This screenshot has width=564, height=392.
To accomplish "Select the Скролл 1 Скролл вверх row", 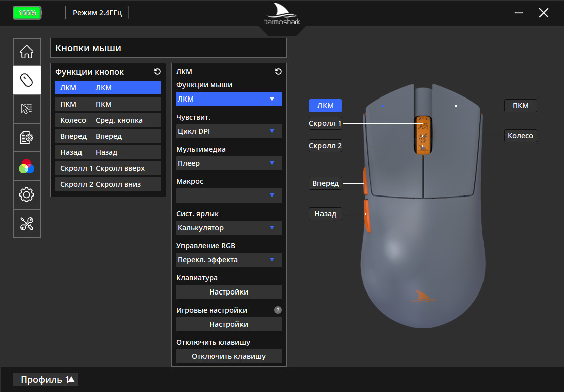I will [x=108, y=168].
